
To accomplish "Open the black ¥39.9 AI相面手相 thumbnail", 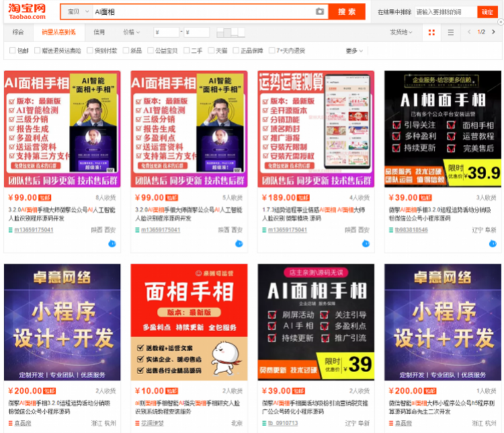I will click(443, 129).
